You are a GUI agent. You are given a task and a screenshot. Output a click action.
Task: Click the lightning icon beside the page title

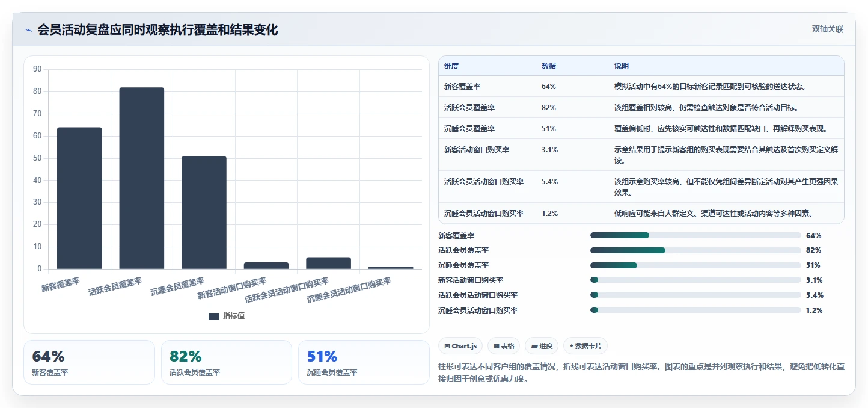[x=28, y=30]
